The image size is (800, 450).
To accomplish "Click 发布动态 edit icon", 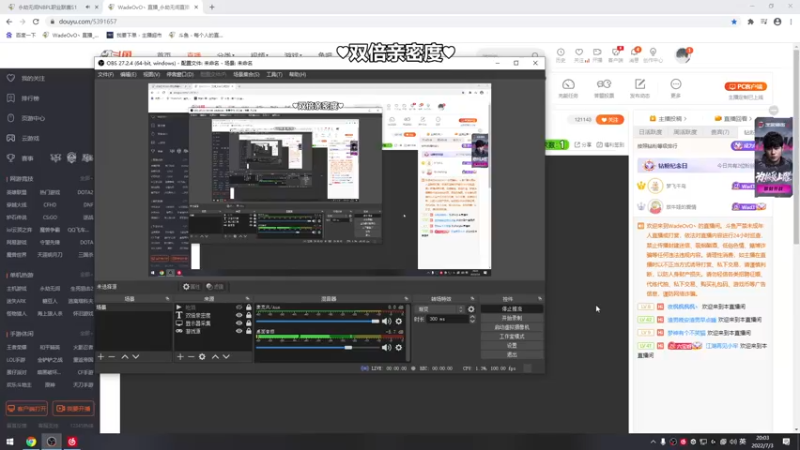I will [x=640, y=84].
